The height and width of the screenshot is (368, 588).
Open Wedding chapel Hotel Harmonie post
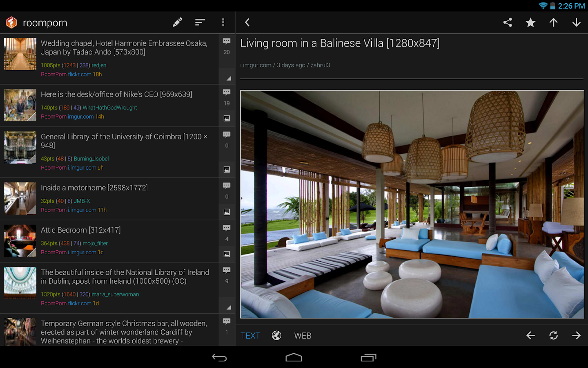(124, 48)
